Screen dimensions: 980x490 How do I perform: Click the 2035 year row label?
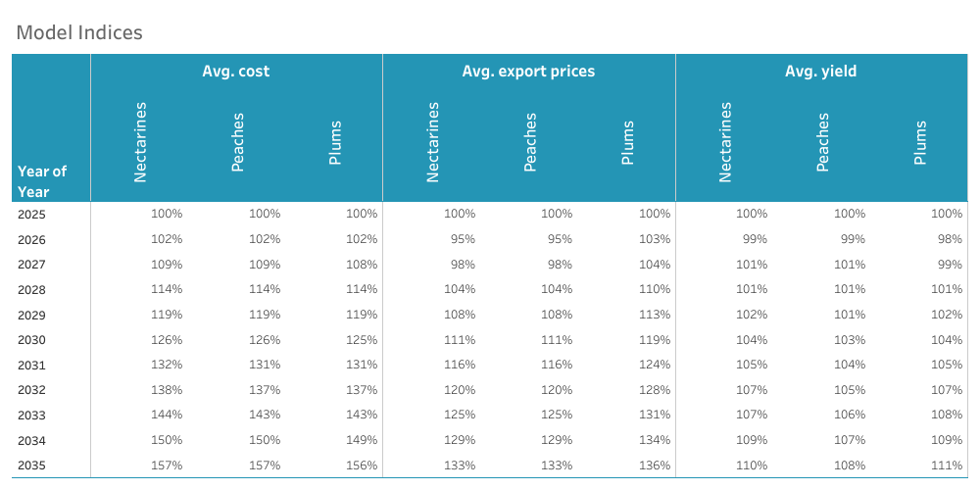[x=31, y=465]
